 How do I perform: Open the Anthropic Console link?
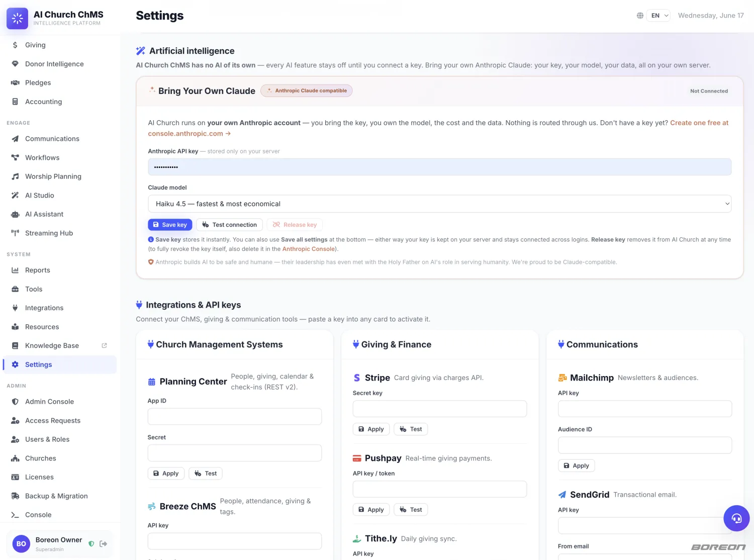click(309, 249)
